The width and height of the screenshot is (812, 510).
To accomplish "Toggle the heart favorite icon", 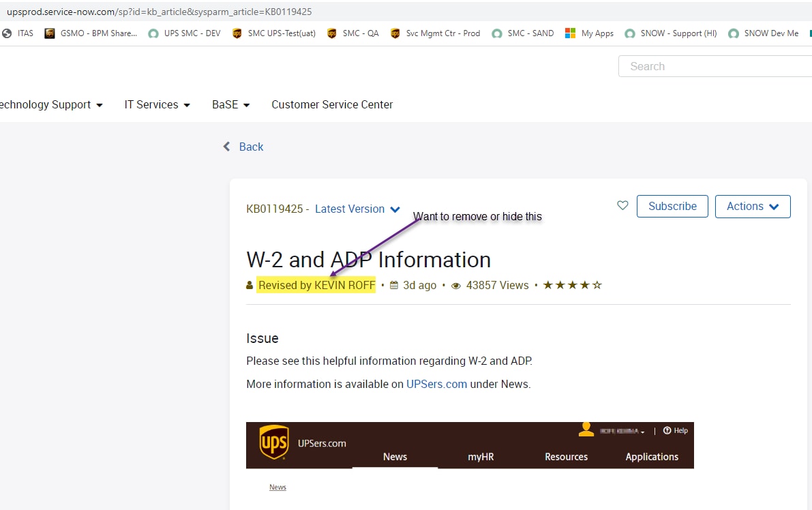I will pyautogui.click(x=622, y=205).
